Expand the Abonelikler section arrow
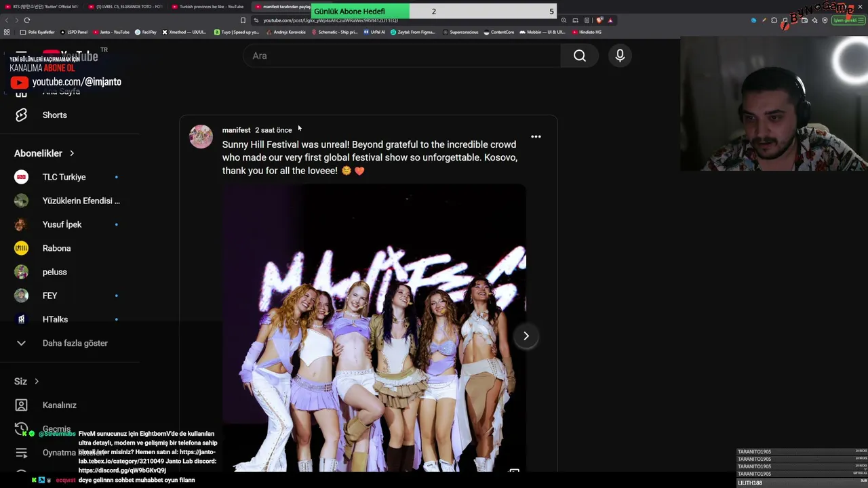Screen dimensions: 868x488 [72, 153]
